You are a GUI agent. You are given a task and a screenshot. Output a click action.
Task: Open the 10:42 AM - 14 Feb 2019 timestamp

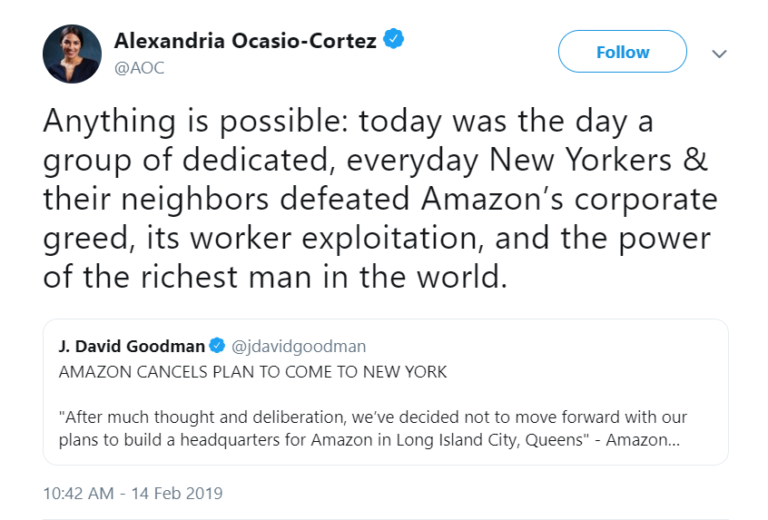[132, 494]
